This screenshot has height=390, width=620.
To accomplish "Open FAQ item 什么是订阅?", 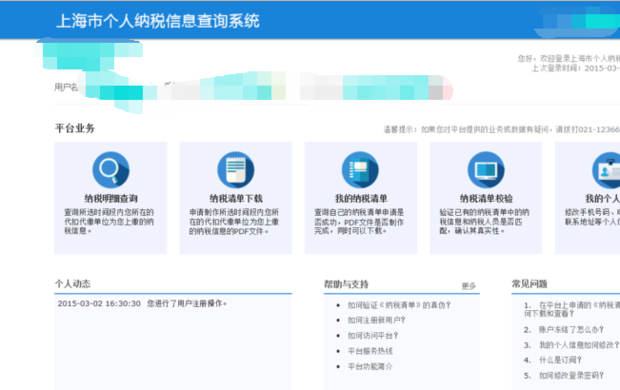I will (x=560, y=360).
